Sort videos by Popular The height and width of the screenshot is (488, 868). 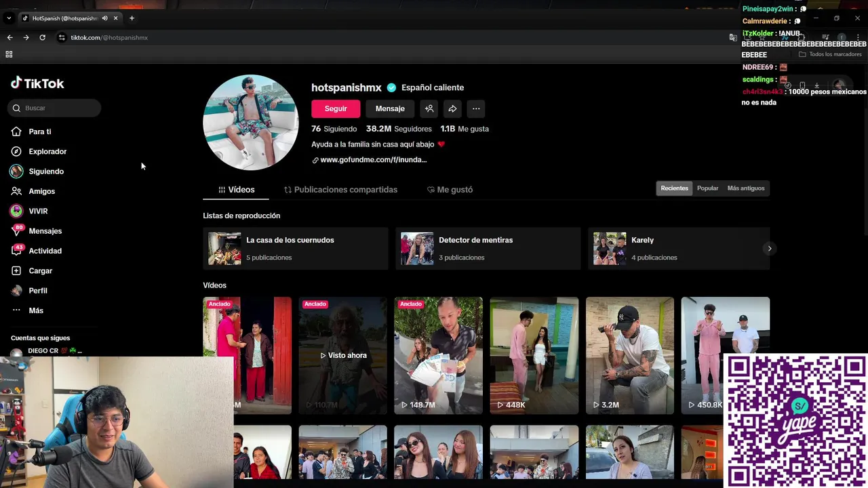707,188
